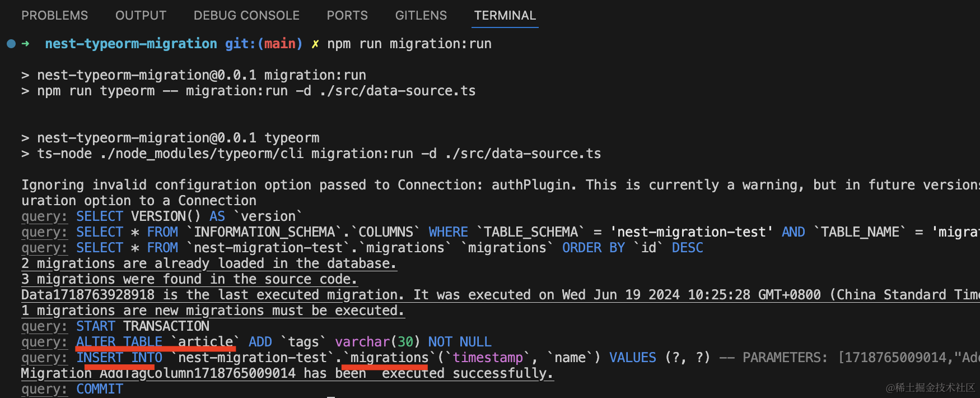This screenshot has width=980, height=398.
Task: Activate the TERMINAL tab
Action: tap(505, 16)
